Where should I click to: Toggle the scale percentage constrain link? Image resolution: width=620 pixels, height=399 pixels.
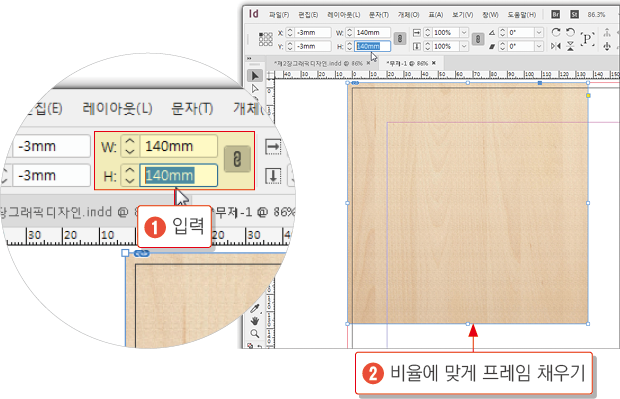pos(478,39)
